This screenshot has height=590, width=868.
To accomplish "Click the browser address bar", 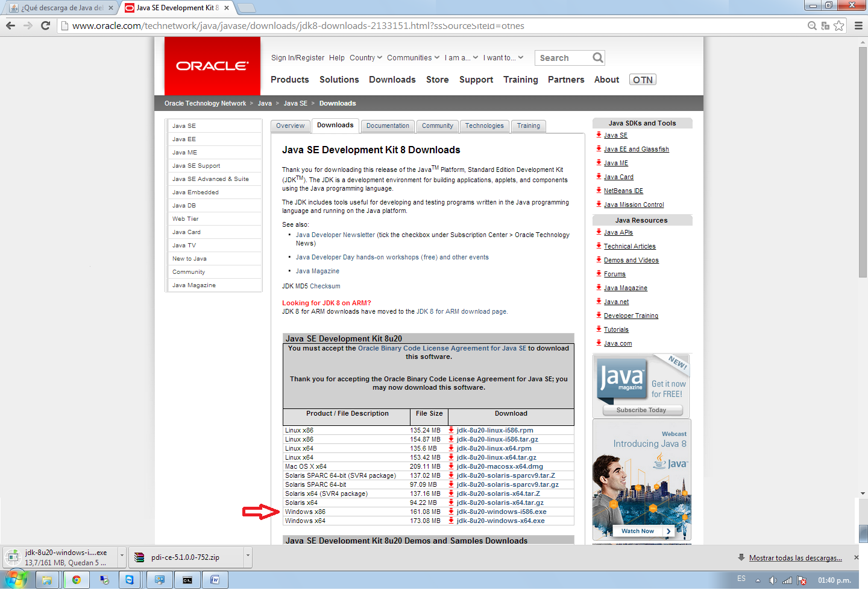I will point(434,25).
